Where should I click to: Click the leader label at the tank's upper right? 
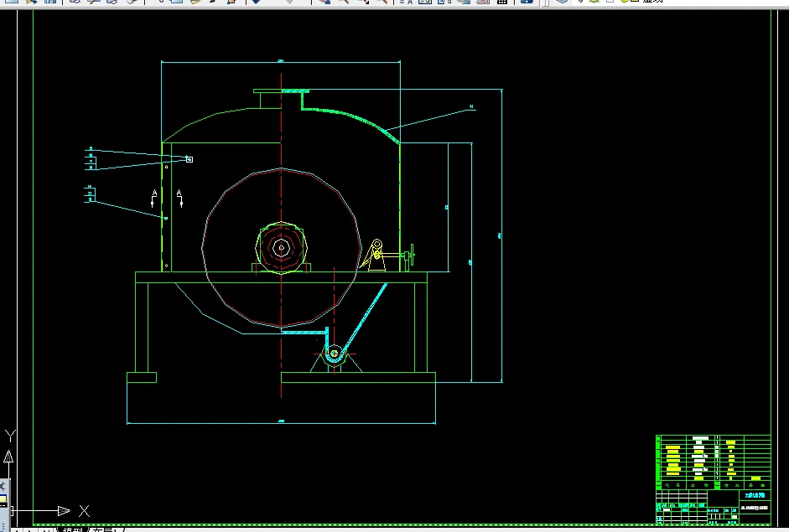(x=471, y=106)
